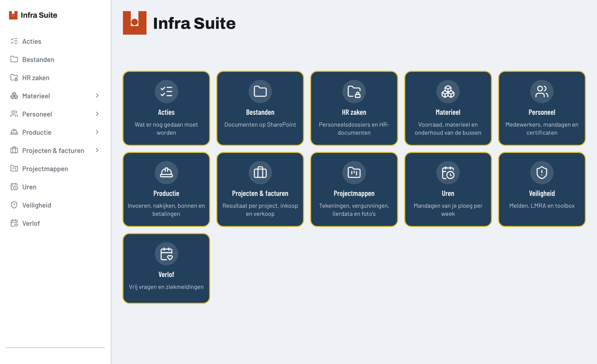Open Bestanden in the sidebar menu
This screenshot has height=364, width=597.
pos(55,60)
